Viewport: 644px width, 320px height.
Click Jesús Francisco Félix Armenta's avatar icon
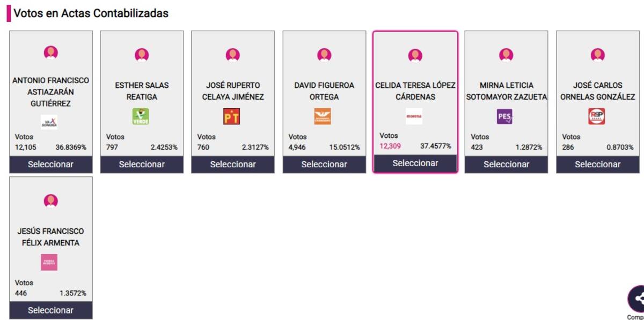point(51,201)
